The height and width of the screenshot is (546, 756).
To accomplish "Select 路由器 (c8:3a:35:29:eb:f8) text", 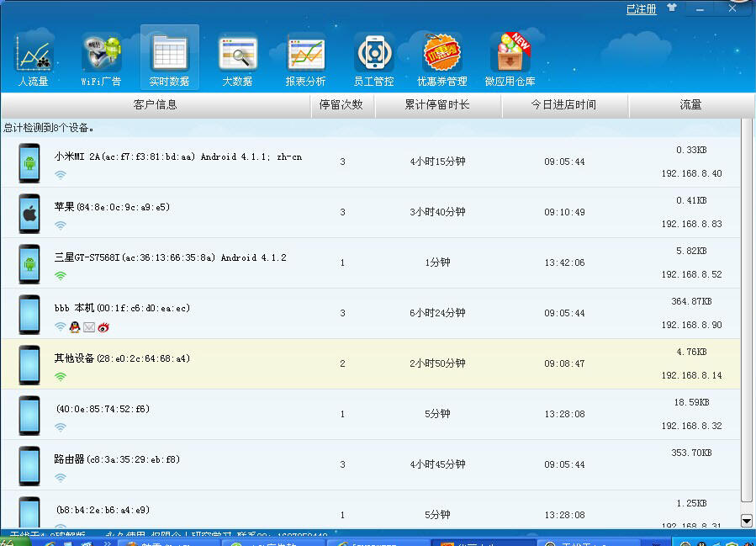I will coord(117,459).
